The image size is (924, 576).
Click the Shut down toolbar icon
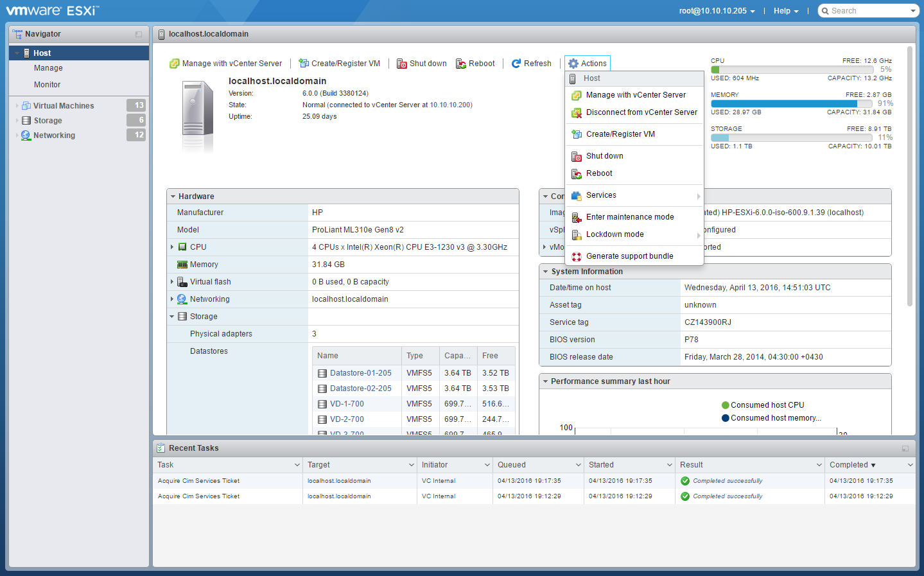[x=401, y=64]
